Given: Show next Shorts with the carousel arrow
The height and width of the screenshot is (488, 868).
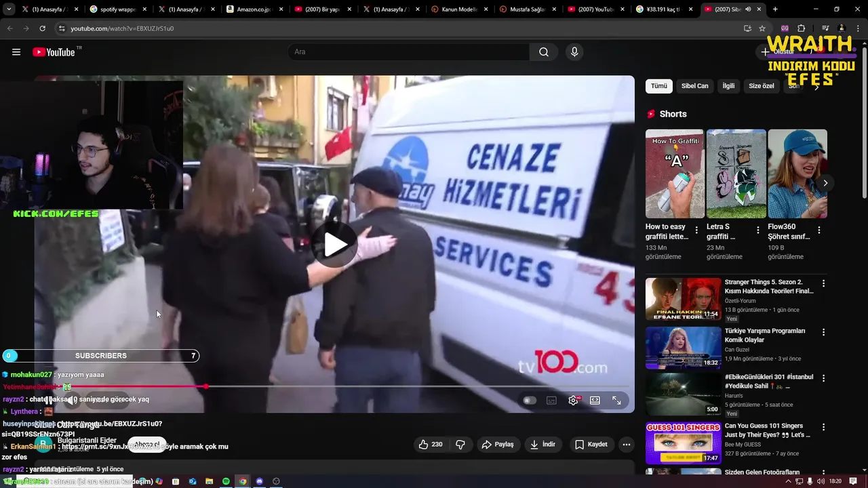Looking at the screenshot, I should (825, 183).
